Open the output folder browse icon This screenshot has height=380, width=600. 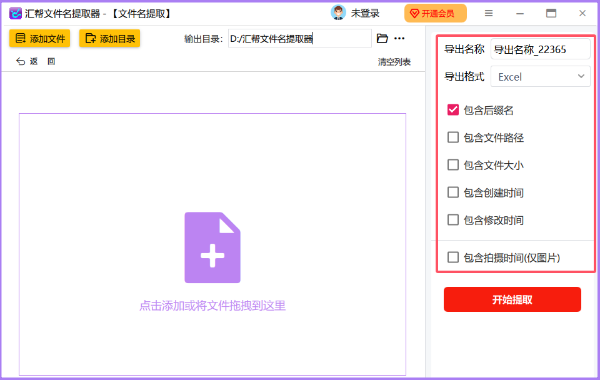pos(382,38)
